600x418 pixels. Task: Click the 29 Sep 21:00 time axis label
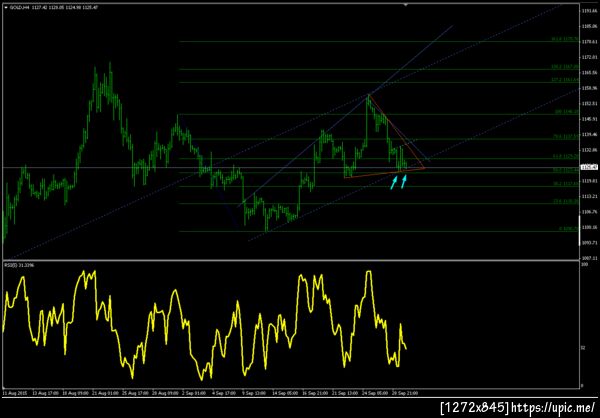tap(404, 393)
